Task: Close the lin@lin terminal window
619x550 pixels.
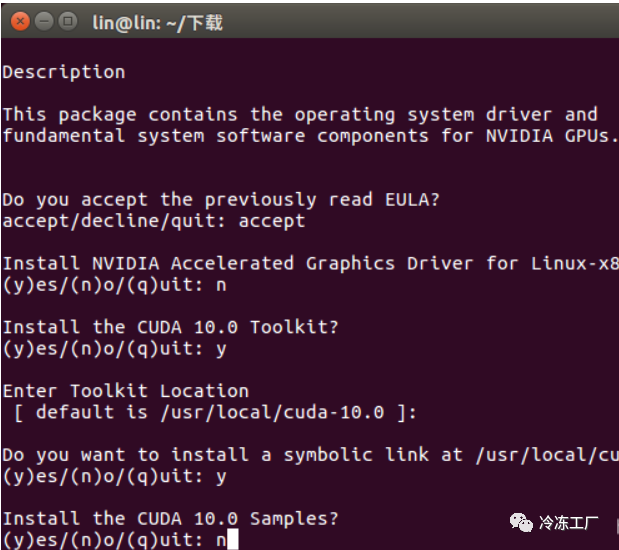Action: 20,21
